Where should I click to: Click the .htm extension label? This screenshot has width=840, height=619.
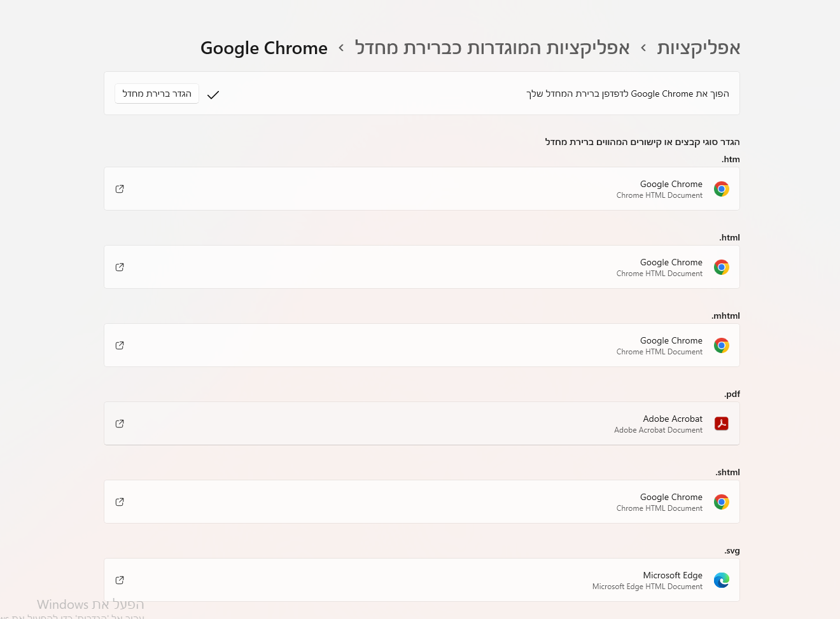tap(731, 160)
